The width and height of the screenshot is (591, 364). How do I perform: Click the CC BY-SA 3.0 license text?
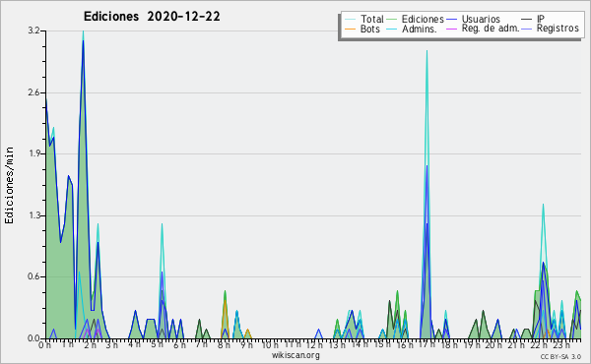pyautogui.click(x=560, y=356)
